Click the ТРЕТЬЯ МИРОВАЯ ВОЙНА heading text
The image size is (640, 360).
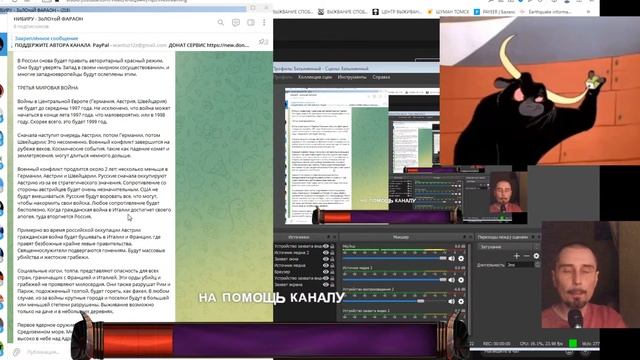[48, 88]
